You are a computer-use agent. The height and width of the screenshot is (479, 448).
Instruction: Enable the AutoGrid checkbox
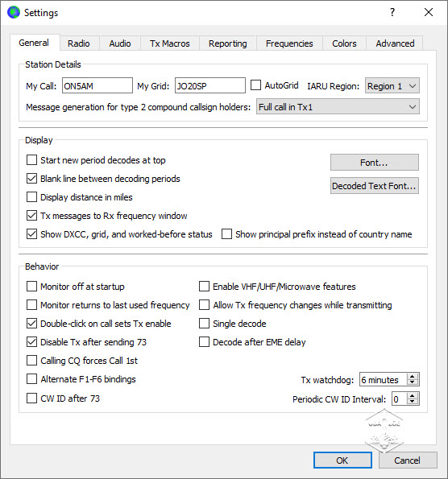[x=255, y=85]
